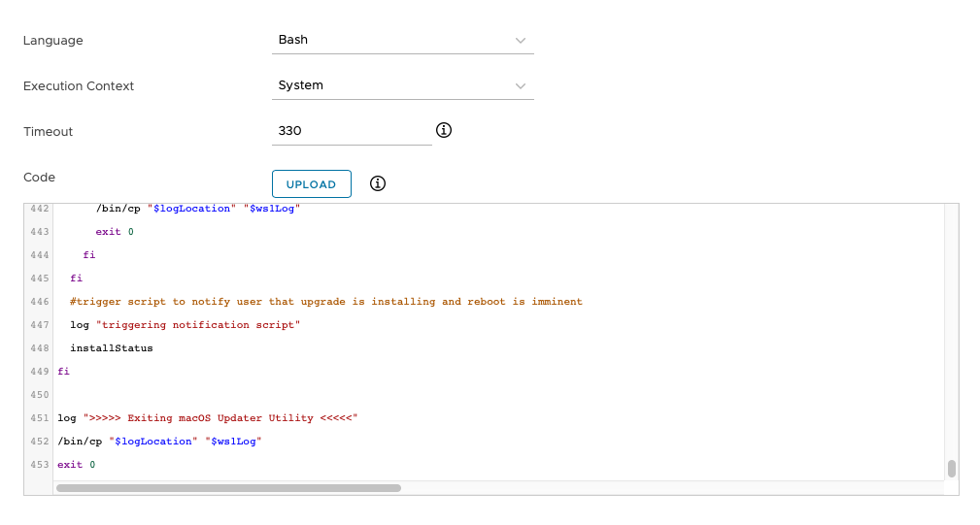Screen dimensions: 980x525
Task: Click the /bin/cp line on line 452
Action: pos(159,442)
